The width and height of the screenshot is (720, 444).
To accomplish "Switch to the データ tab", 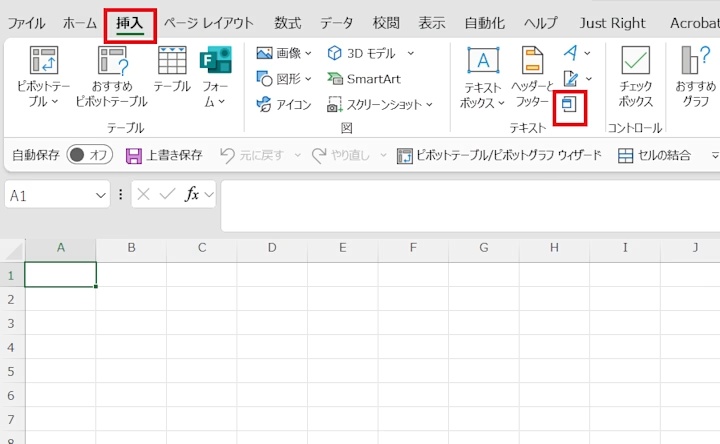I will coord(337,23).
